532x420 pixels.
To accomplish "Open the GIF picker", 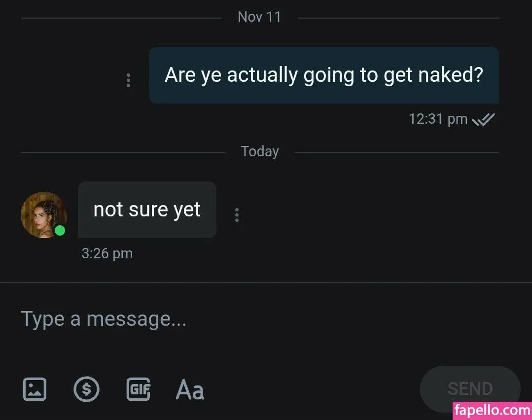I will [x=139, y=389].
